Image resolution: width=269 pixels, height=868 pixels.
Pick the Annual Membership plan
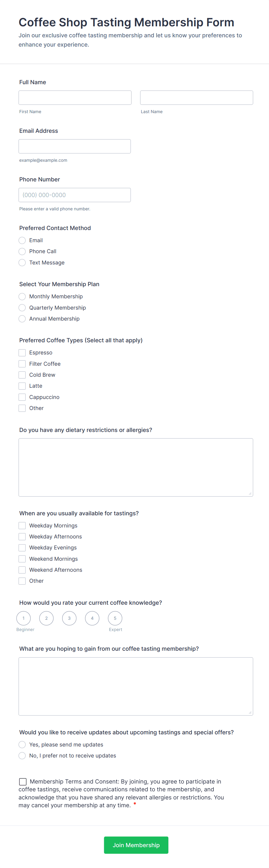coord(22,319)
